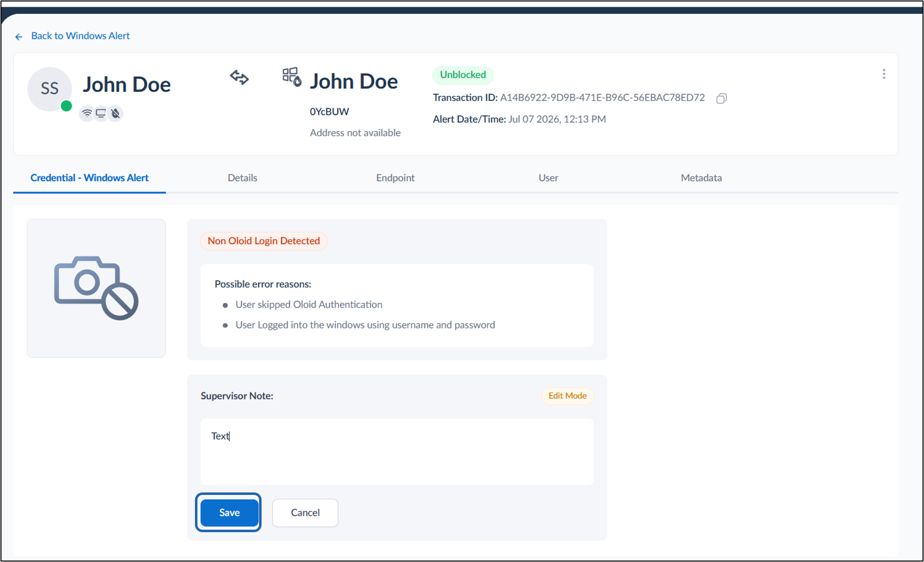The height and width of the screenshot is (562, 924).
Task: Click the Possible error reasons heading
Action: tap(263, 284)
